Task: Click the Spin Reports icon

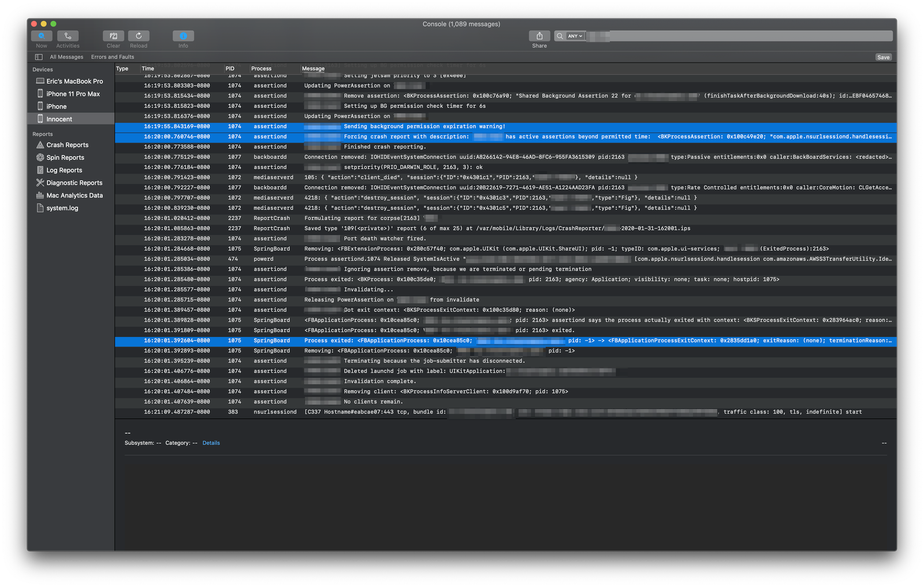Action: [x=40, y=157]
